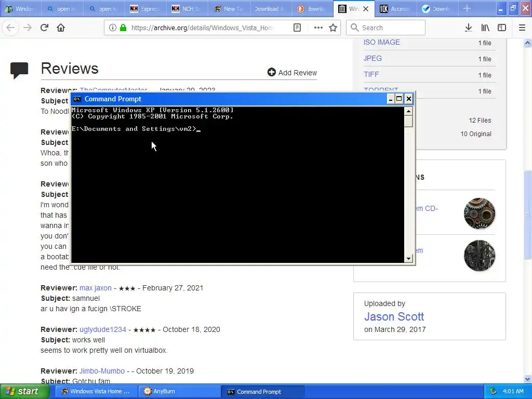
Task: Click the '10 Original' text
Action: [476, 134]
